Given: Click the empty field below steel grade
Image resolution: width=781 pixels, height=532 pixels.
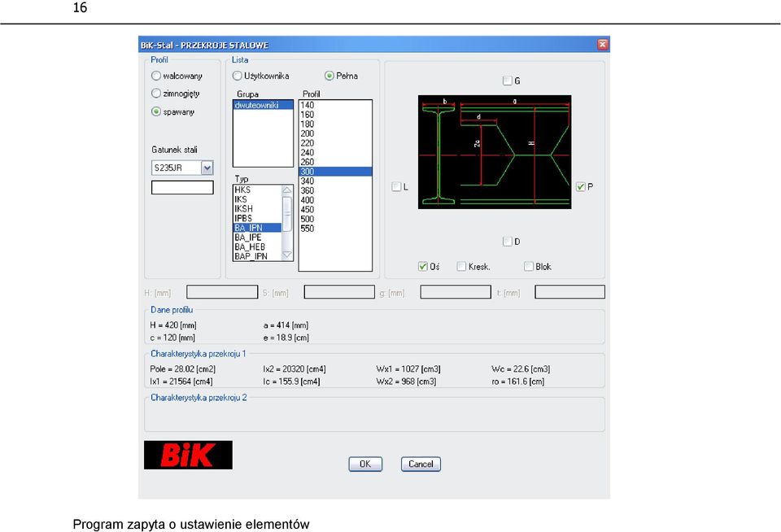Looking at the screenshot, I should (182, 187).
